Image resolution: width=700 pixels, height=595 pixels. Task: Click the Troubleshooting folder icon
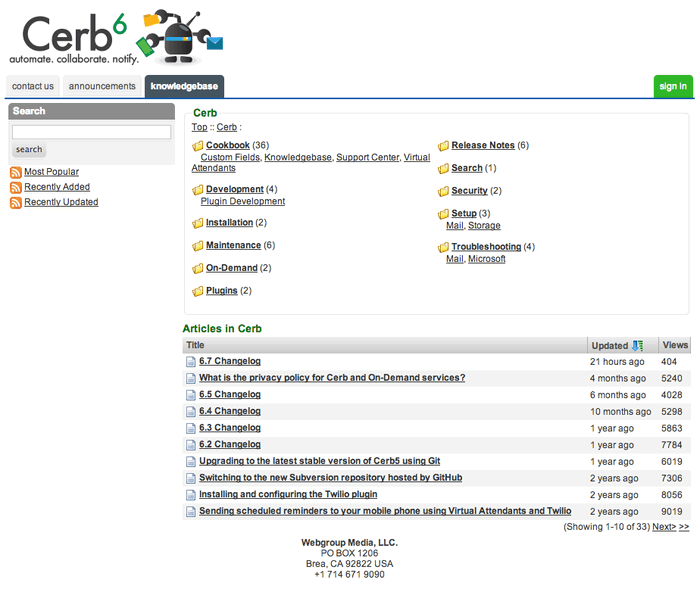point(443,247)
